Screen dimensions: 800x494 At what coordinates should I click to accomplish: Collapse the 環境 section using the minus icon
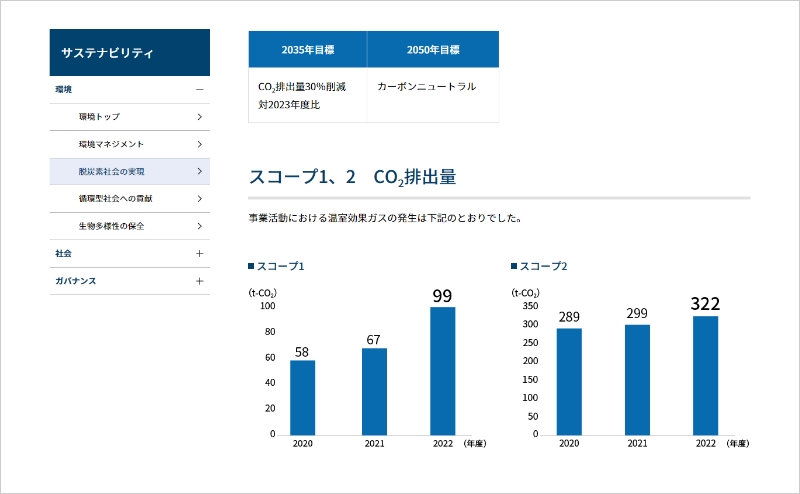pos(199,90)
